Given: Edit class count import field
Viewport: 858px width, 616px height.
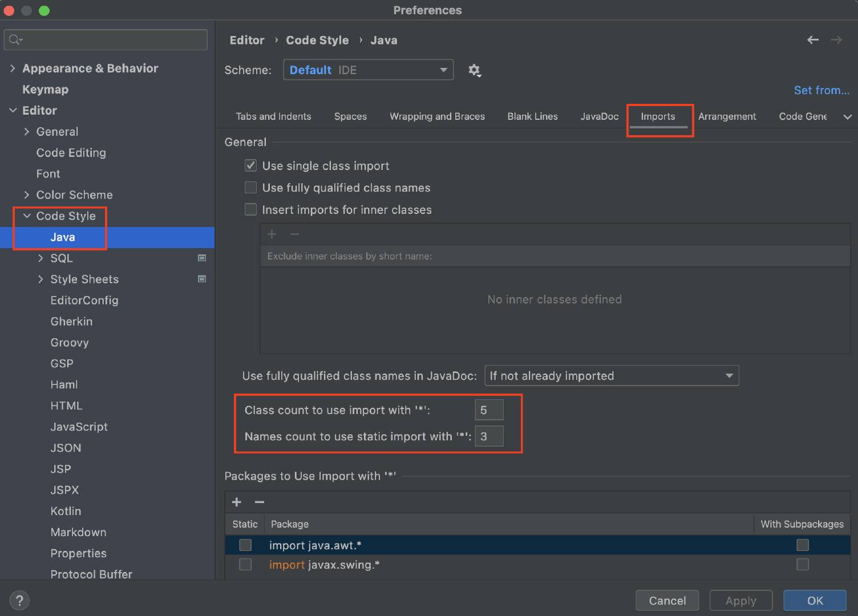Looking at the screenshot, I should click(x=489, y=410).
